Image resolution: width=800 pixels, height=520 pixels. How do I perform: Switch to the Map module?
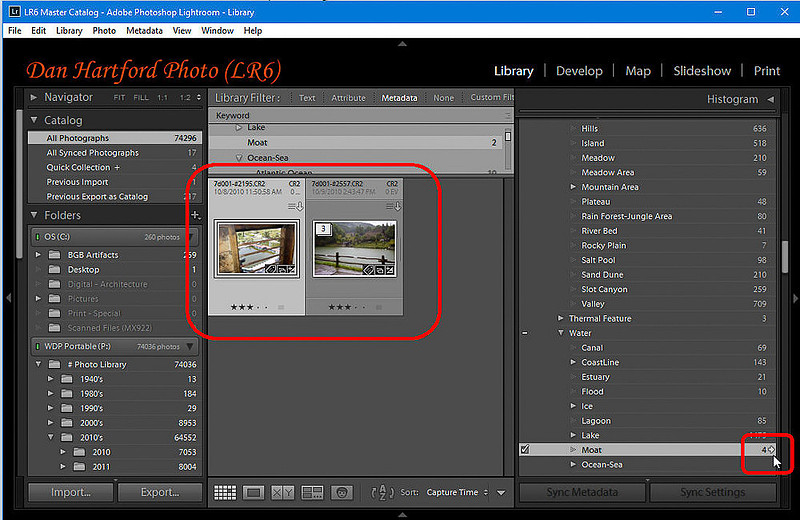tap(638, 71)
